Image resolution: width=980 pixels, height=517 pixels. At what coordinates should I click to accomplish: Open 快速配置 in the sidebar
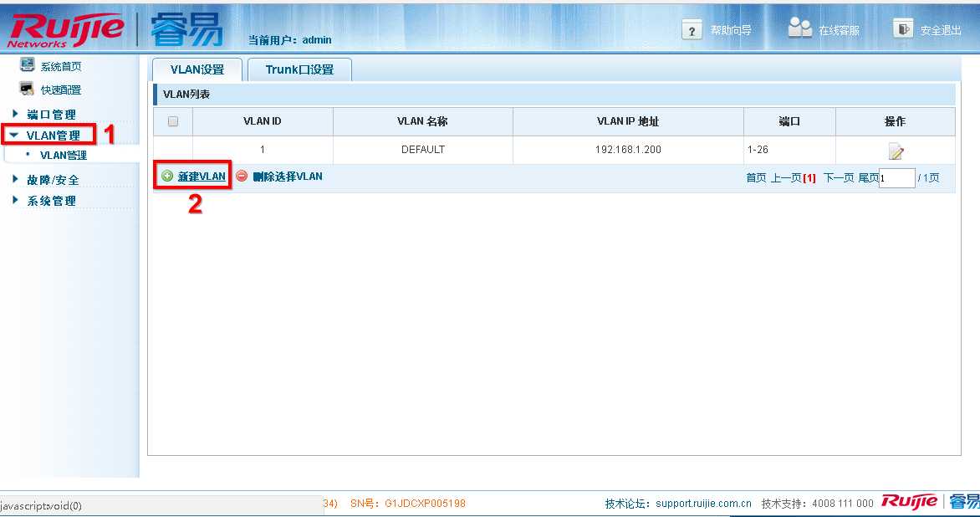click(61, 90)
